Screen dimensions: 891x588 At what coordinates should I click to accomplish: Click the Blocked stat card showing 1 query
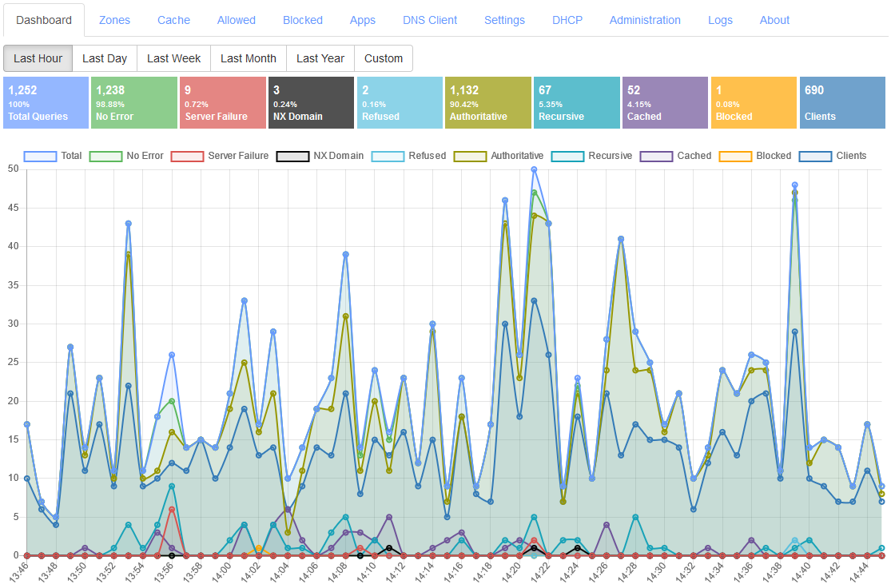tap(754, 102)
